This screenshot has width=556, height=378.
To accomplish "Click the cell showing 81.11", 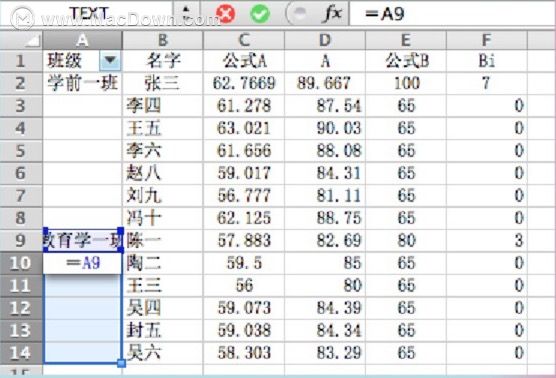I will point(325,195).
